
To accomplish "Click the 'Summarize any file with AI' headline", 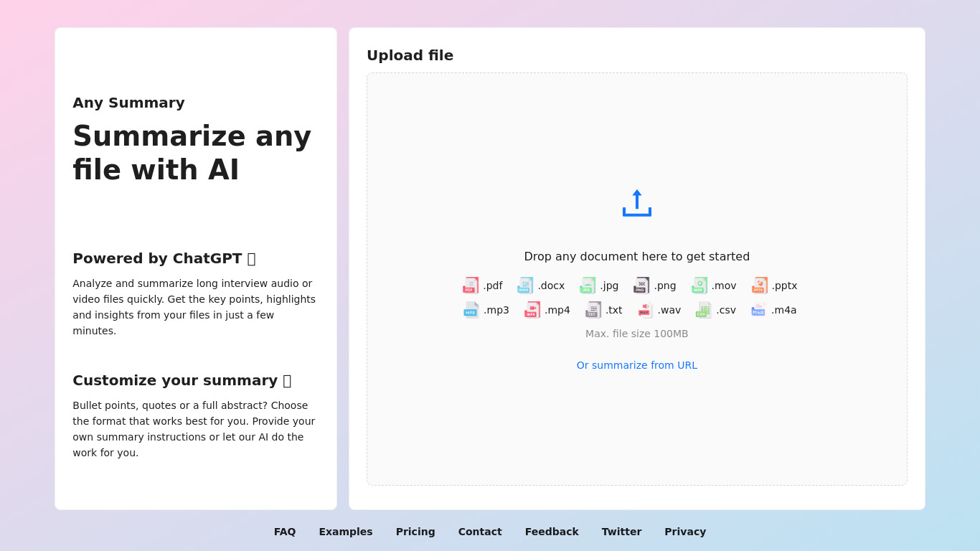I will [x=192, y=153].
